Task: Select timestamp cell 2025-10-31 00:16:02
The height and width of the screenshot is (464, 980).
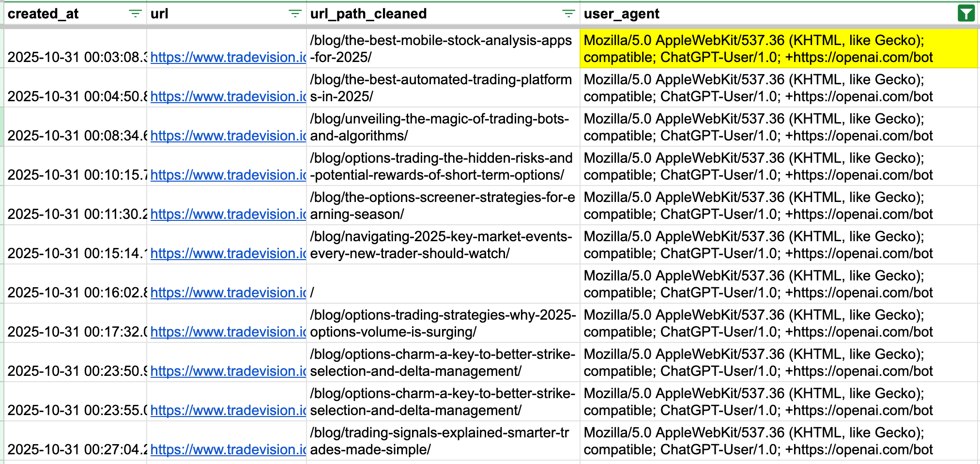Action: (x=75, y=284)
